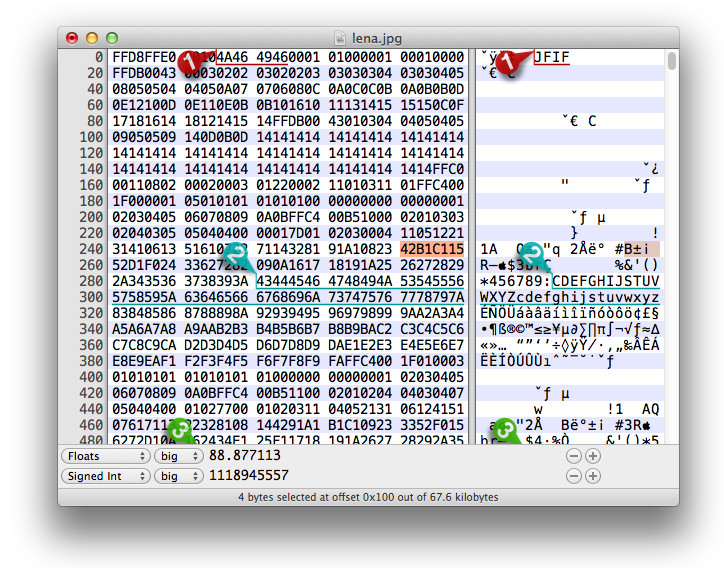
Task: Click the lena.jpg window title
Action: coord(377,38)
